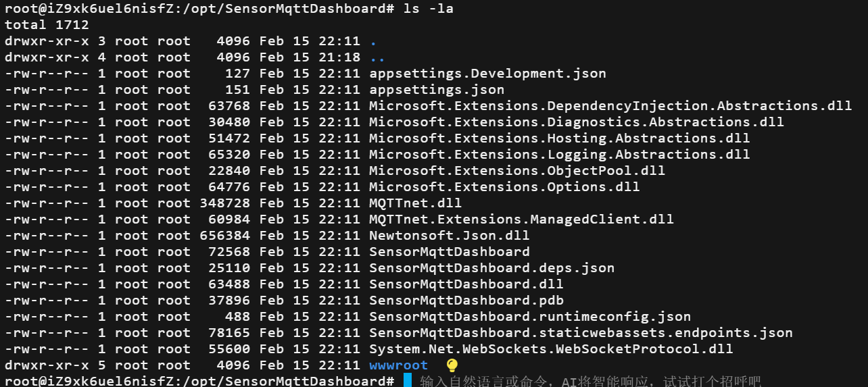868x387 pixels.
Task: Click MQTTnet.Extensions.ManagedClient.dll filename
Action: pos(521,220)
